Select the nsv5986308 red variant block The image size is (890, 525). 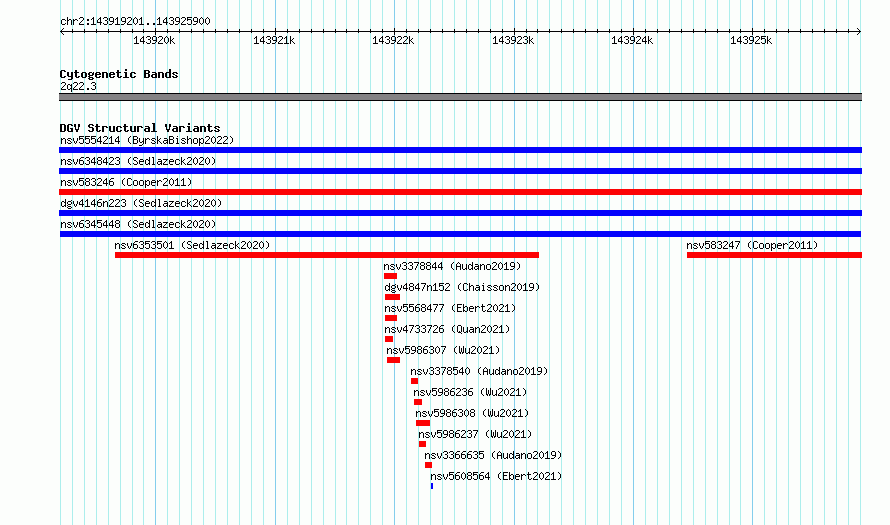(x=423, y=423)
